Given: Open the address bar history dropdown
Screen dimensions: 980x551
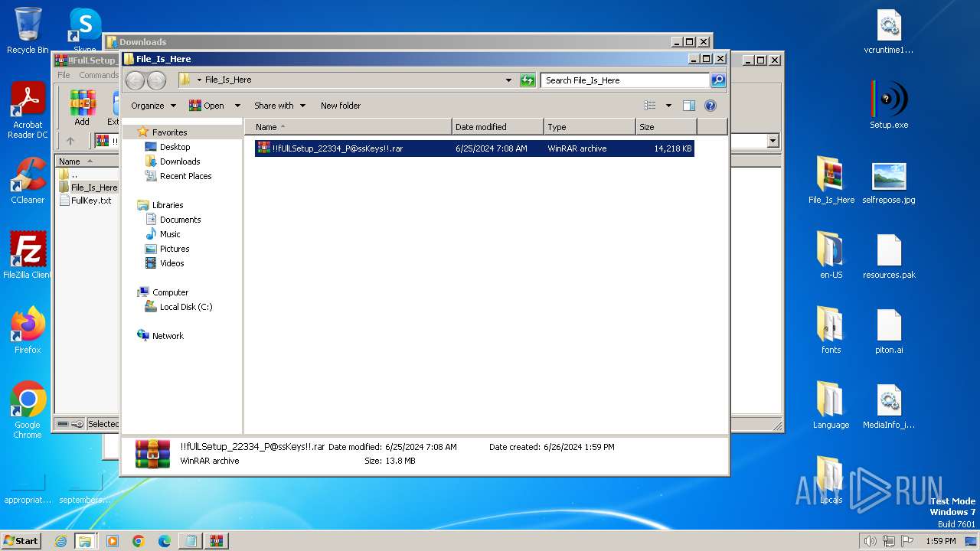Looking at the screenshot, I should coord(508,80).
